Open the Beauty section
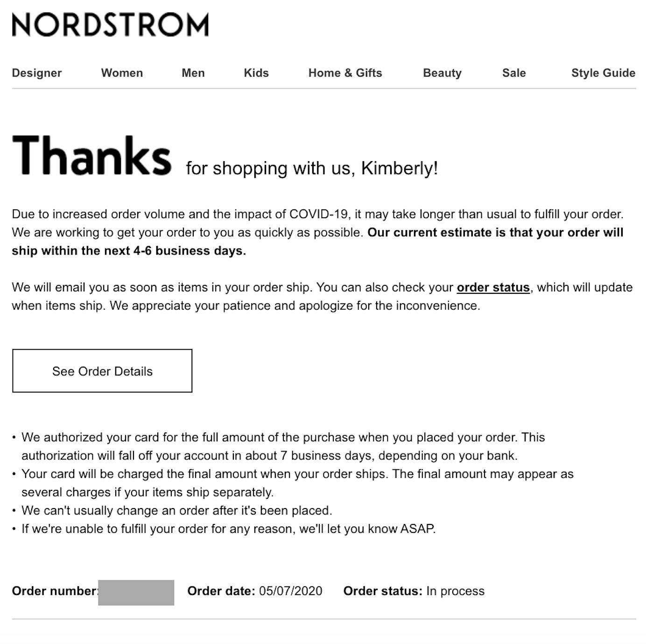The width and height of the screenshot is (646, 644). click(442, 73)
